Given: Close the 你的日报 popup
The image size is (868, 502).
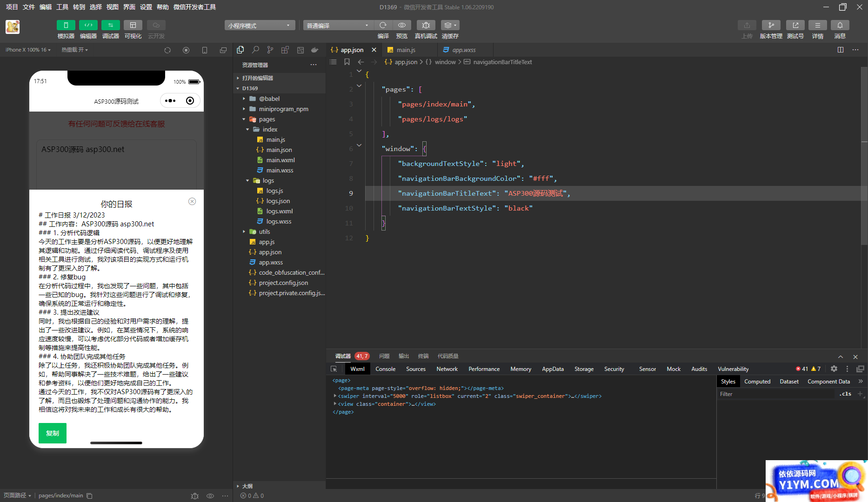Looking at the screenshot, I should [192, 201].
